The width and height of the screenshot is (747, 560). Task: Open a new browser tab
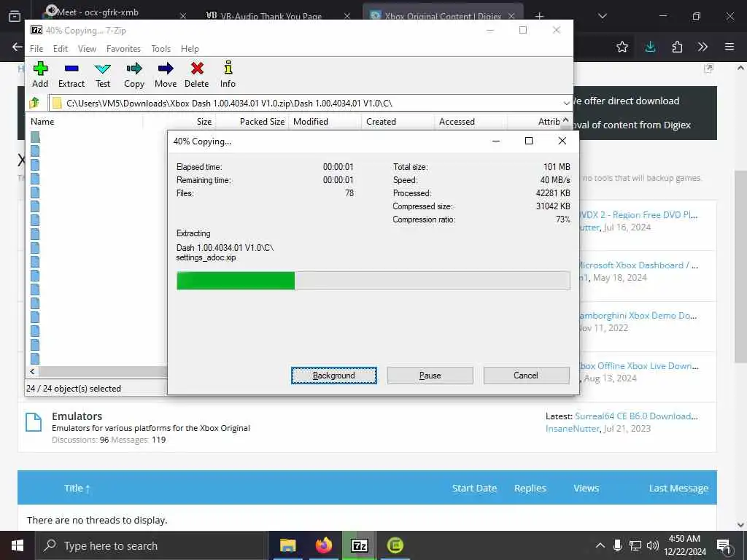click(x=539, y=16)
